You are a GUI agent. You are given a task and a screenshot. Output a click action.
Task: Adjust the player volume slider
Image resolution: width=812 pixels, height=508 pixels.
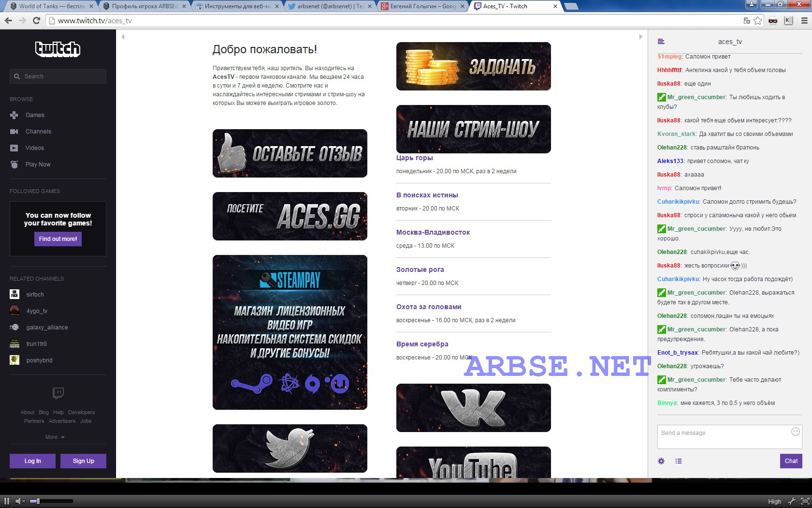pos(51,501)
